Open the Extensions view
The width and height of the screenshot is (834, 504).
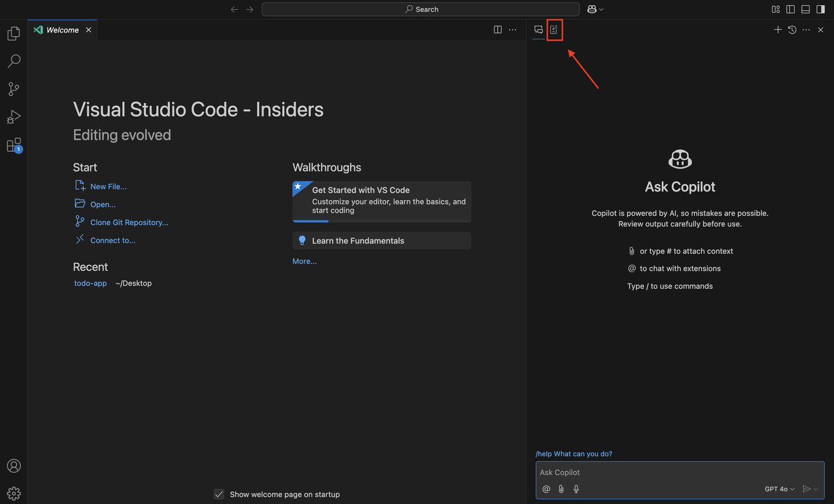pyautogui.click(x=14, y=145)
